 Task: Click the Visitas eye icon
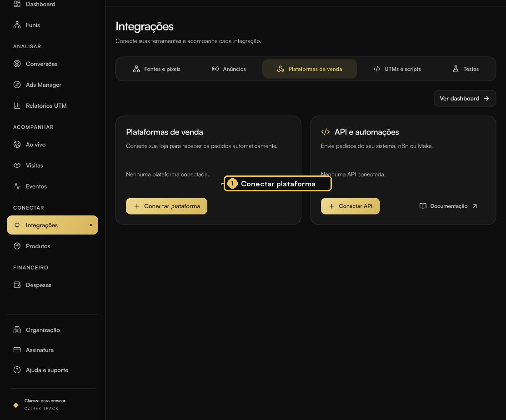point(17,165)
